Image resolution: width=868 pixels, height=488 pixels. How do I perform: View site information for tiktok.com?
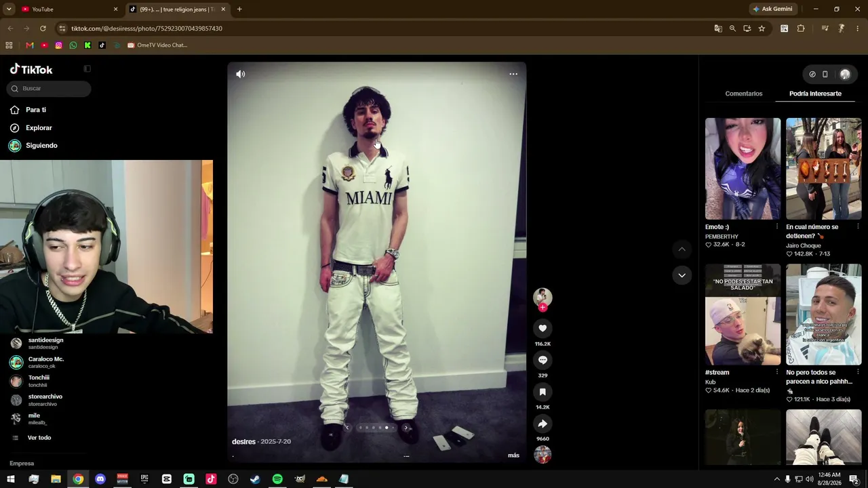62,28
